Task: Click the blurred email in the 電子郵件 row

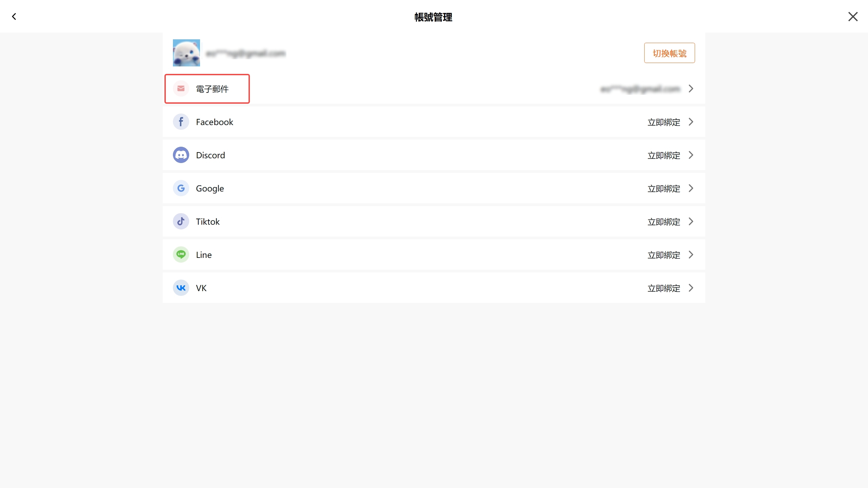Action: [x=640, y=89]
